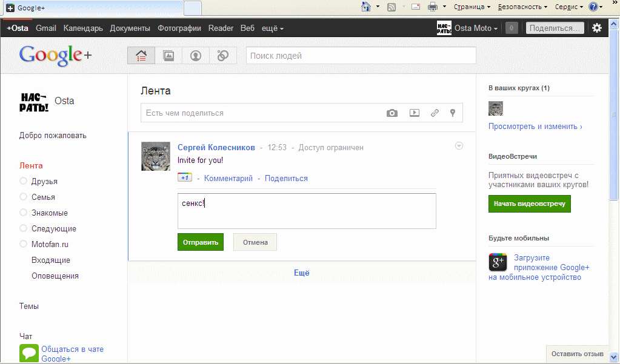Open Google+ settings gear icon
This screenshot has width=620, height=364.
point(597,28)
